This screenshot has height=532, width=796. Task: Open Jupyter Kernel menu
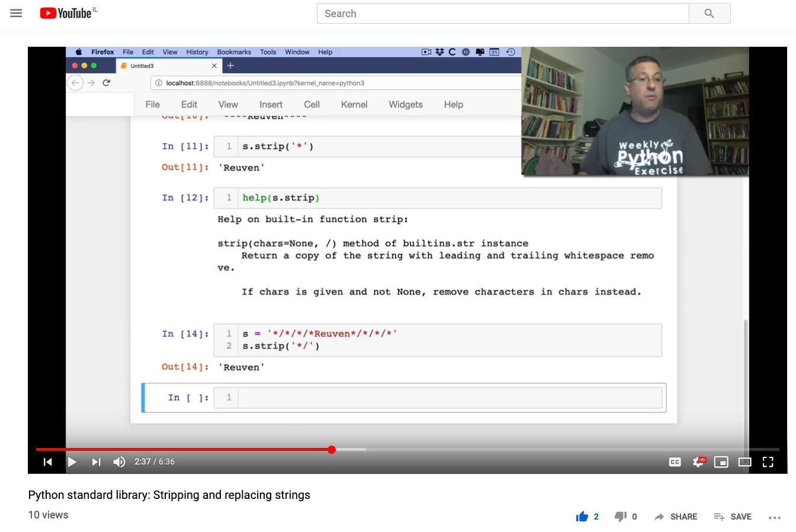[354, 105]
